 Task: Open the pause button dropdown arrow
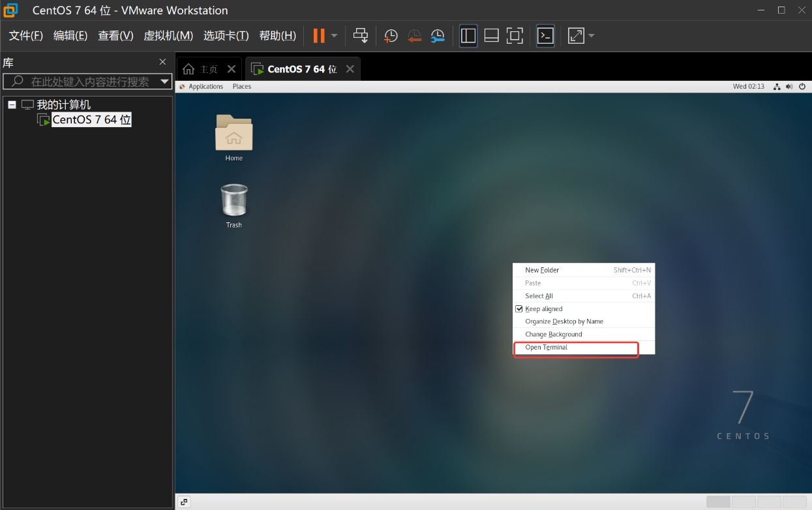click(334, 36)
